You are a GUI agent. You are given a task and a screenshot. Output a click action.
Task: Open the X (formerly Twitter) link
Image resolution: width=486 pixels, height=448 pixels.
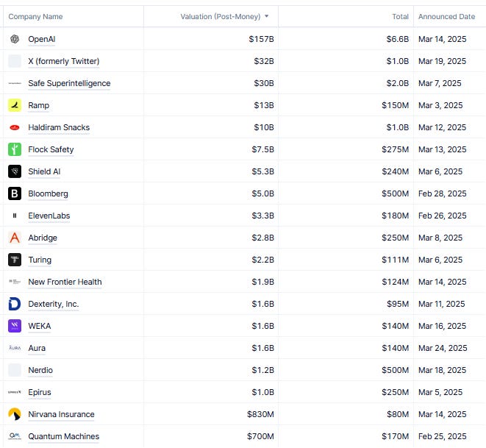(x=64, y=61)
